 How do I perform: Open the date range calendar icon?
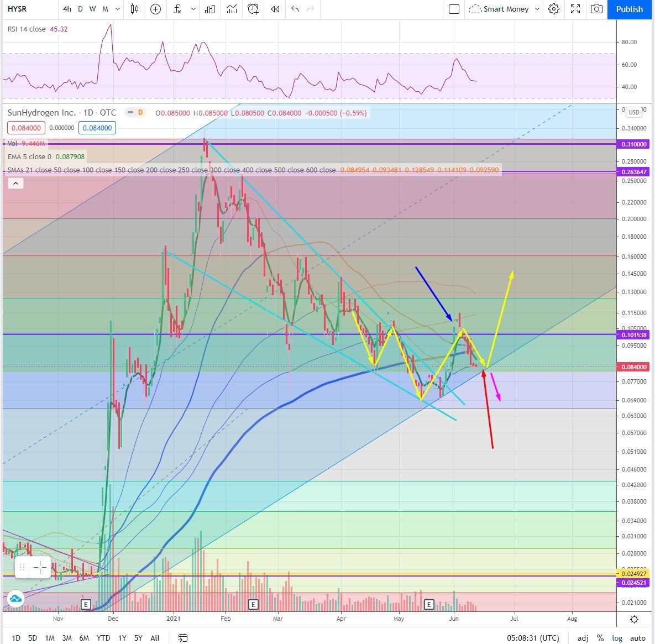pyautogui.click(x=182, y=637)
